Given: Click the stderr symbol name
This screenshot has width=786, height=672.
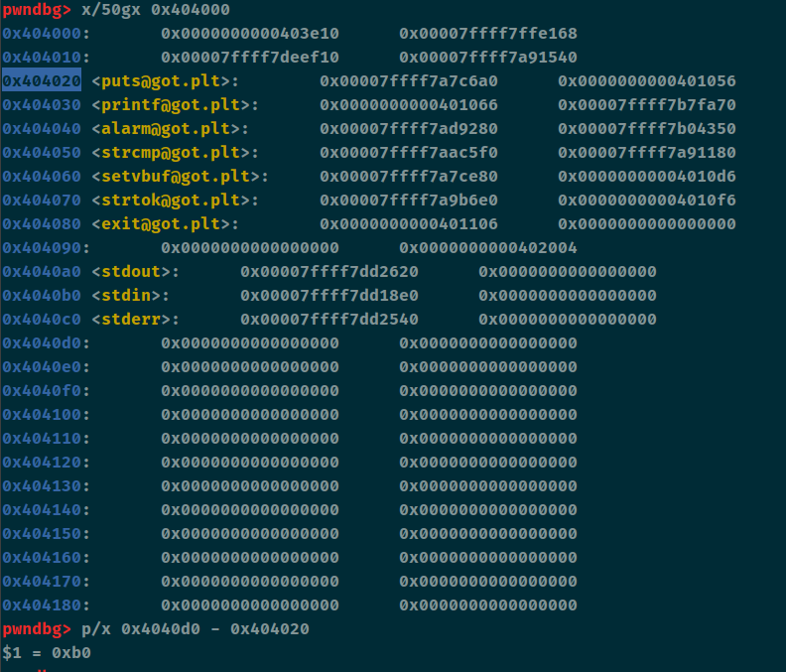Looking at the screenshot, I should (131, 319).
